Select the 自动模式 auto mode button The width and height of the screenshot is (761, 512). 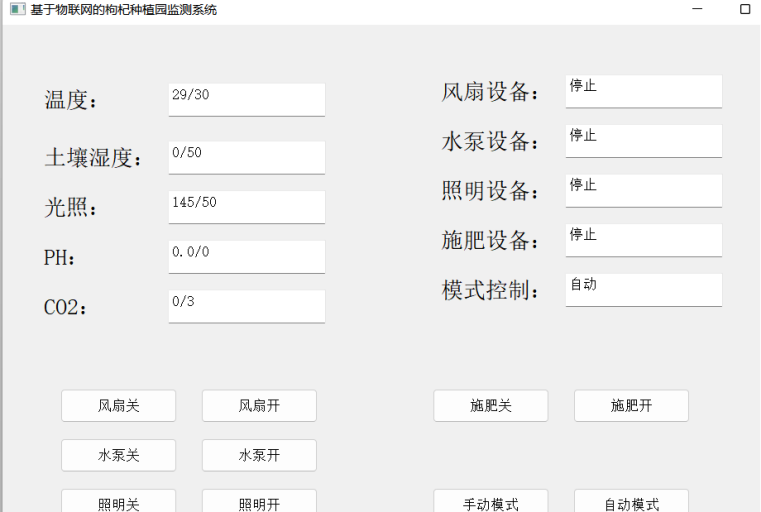point(631,502)
